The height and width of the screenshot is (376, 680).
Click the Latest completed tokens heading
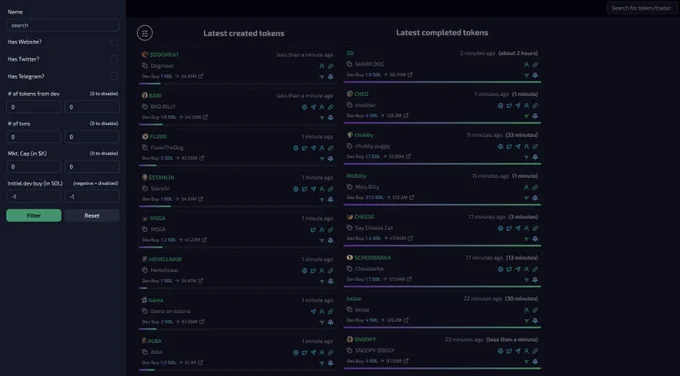click(x=442, y=33)
